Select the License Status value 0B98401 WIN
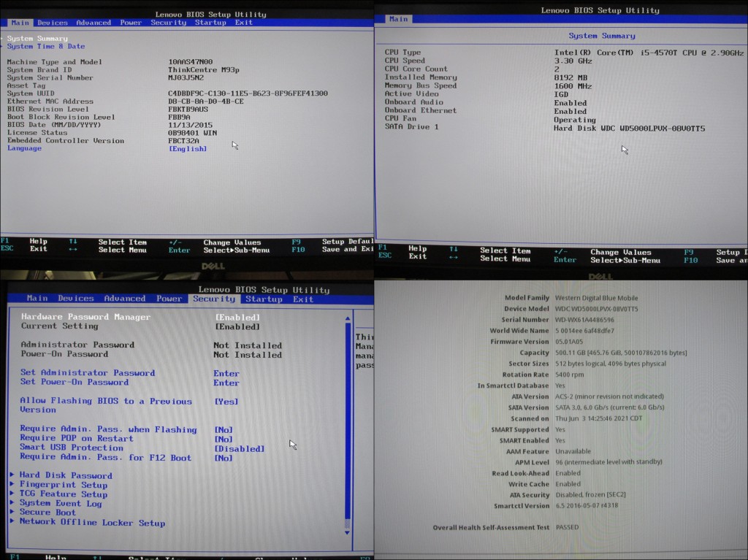 click(x=192, y=133)
